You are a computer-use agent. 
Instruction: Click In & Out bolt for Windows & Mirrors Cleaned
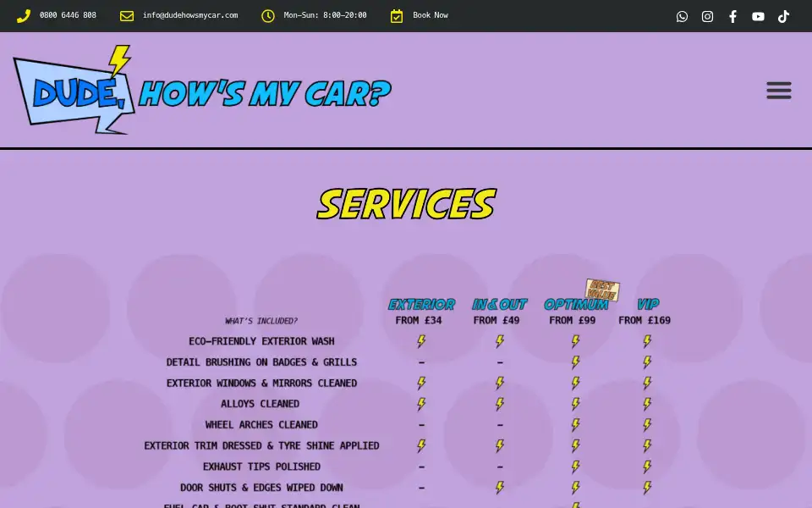click(x=500, y=383)
